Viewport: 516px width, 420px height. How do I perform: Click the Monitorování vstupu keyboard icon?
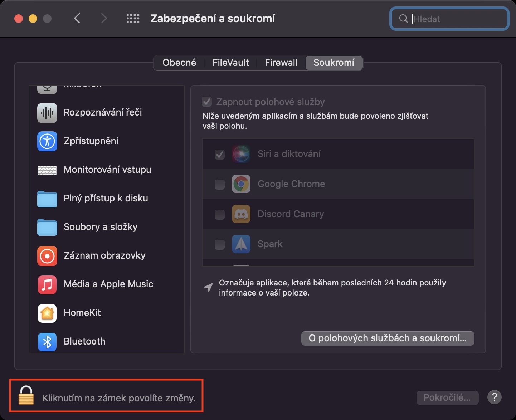pyautogui.click(x=47, y=170)
